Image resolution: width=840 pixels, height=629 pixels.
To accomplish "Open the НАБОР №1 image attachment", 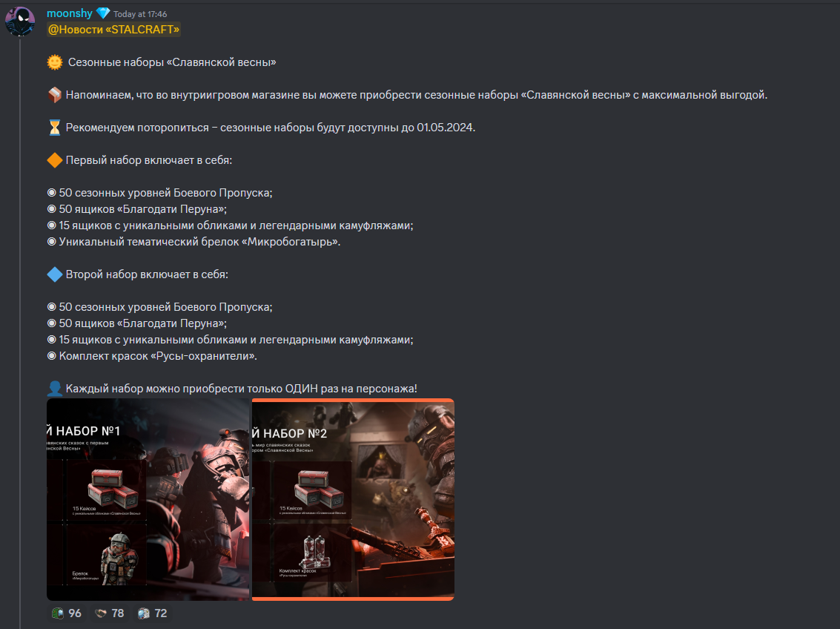I will tap(148, 499).
